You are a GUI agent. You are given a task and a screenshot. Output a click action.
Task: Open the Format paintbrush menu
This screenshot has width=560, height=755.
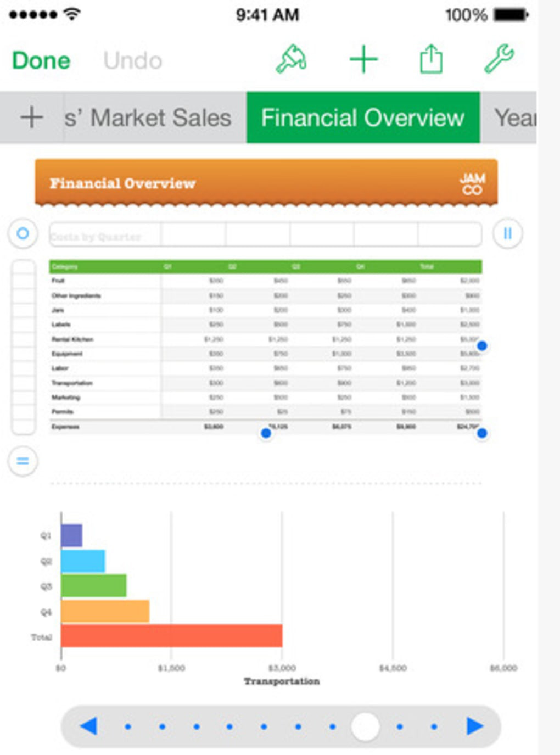291,59
